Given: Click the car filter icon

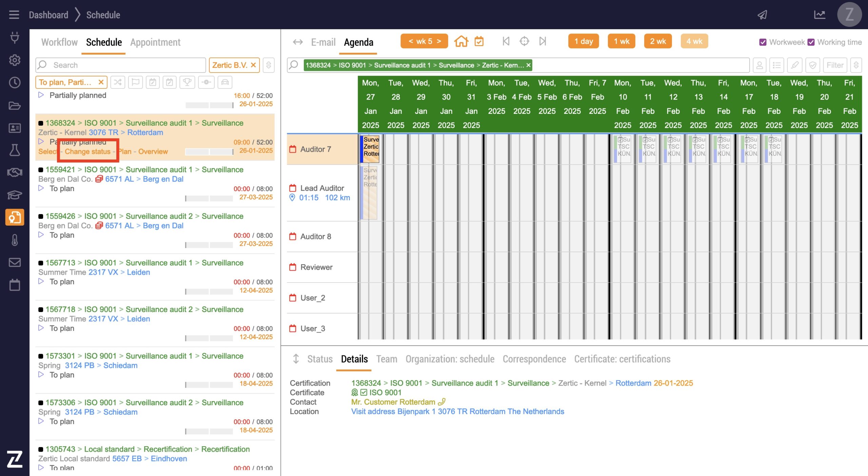Looking at the screenshot, I should [x=225, y=82].
